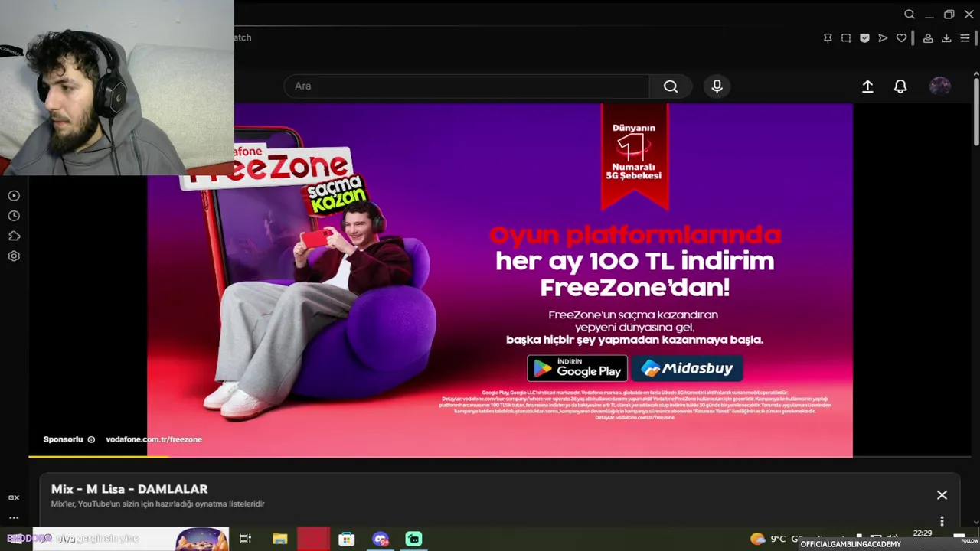
Task: Click the heart bookmark icon
Action: click(x=901, y=38)
